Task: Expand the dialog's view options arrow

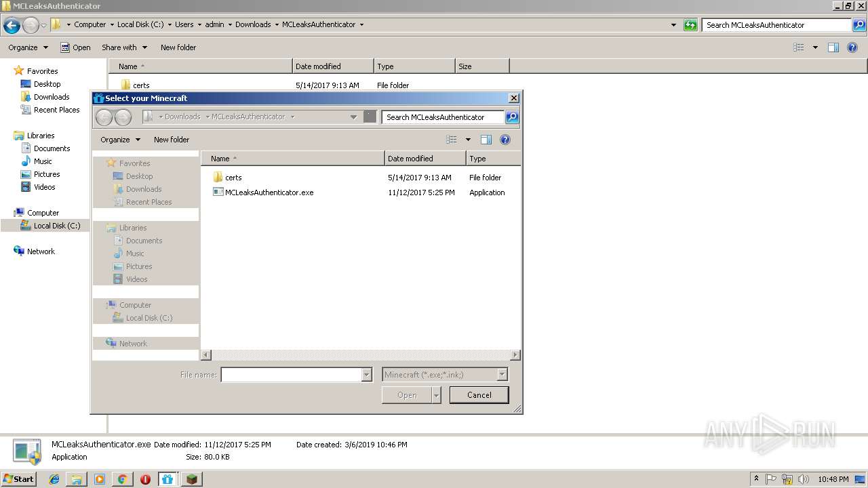Action: [468, 140]
